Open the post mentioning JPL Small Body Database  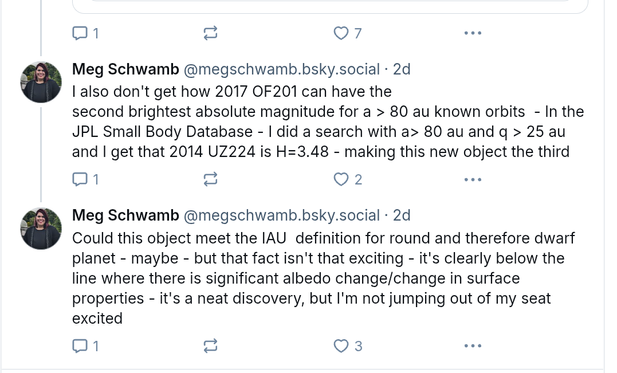328,122
